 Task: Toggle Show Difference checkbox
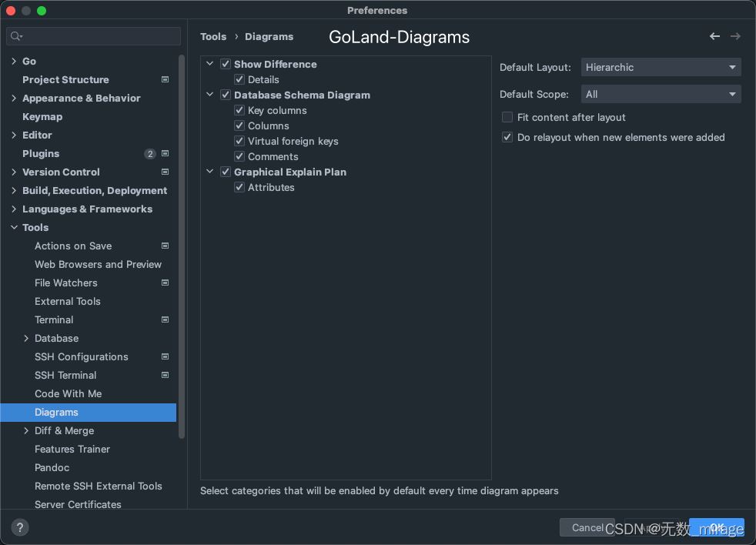click(225, 64)
